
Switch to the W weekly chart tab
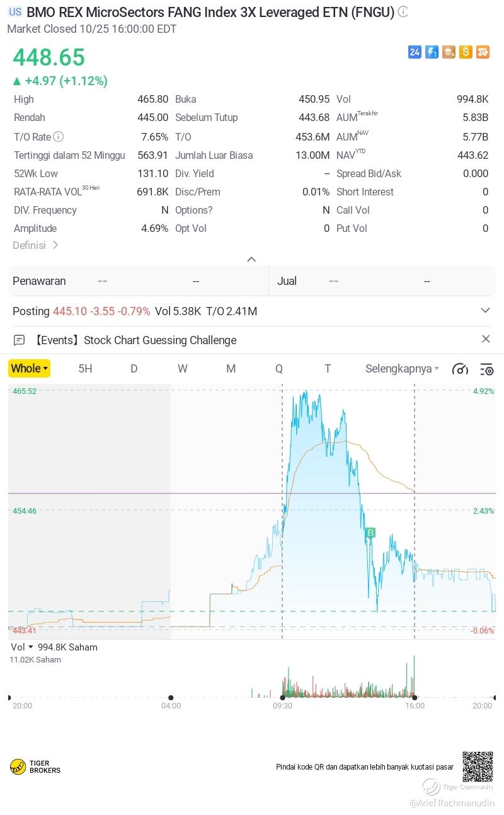pyautogui.click(x=182, y=369)
